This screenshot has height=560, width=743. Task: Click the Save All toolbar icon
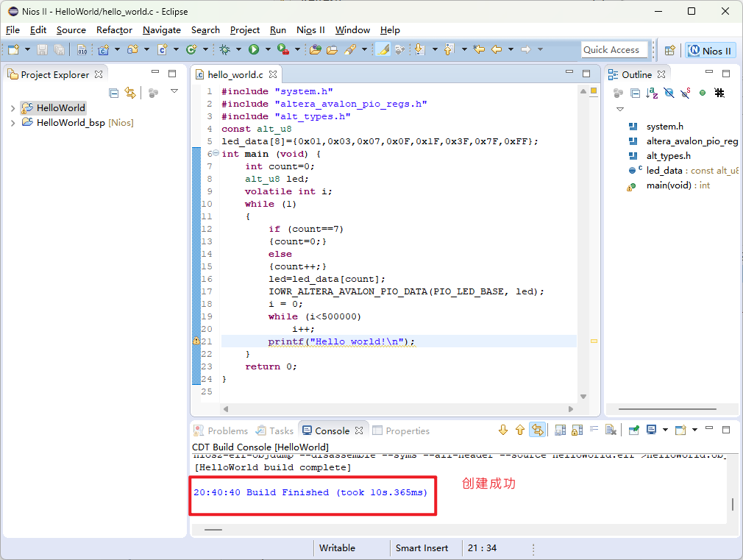60,49
